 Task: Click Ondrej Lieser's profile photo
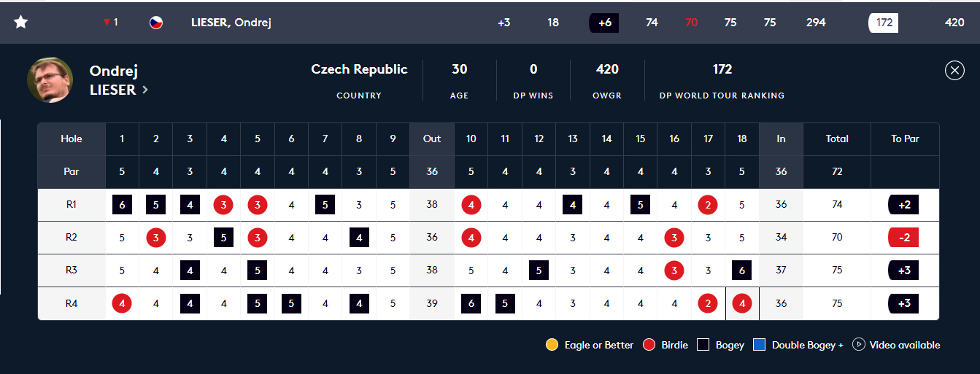50,79
